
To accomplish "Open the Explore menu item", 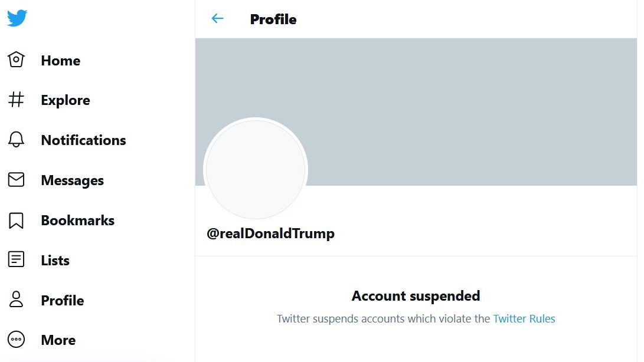I will pos(65,100).
